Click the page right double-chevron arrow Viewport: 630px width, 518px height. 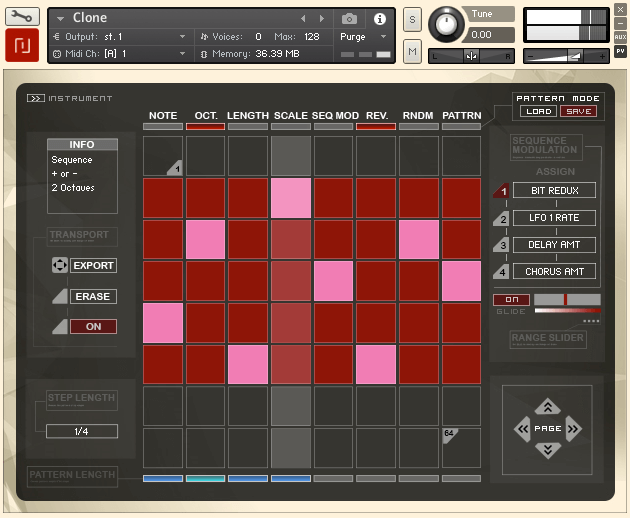pos(574,429)
